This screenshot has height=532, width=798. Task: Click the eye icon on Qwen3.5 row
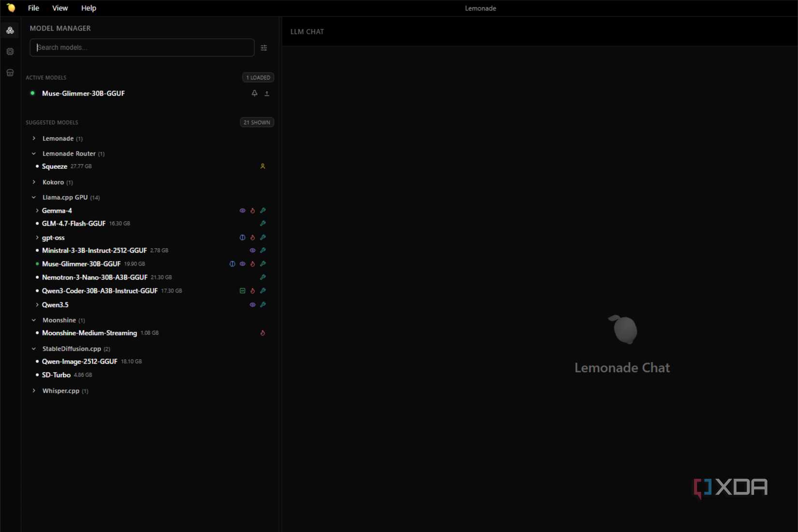[x=252, y=305]
